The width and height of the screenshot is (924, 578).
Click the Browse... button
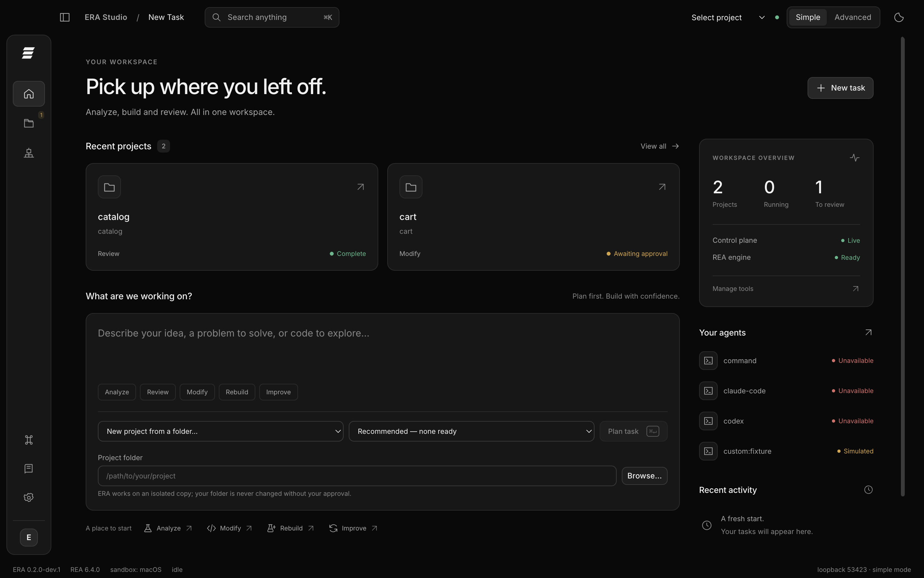645,476
